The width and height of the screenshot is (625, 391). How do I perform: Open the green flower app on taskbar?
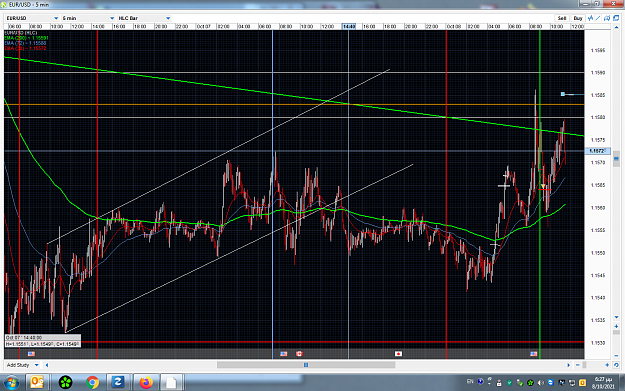[65, 383]
